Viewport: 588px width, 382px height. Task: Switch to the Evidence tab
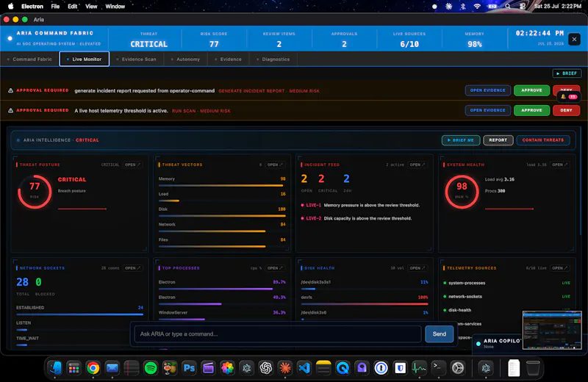tap(229, 60)
